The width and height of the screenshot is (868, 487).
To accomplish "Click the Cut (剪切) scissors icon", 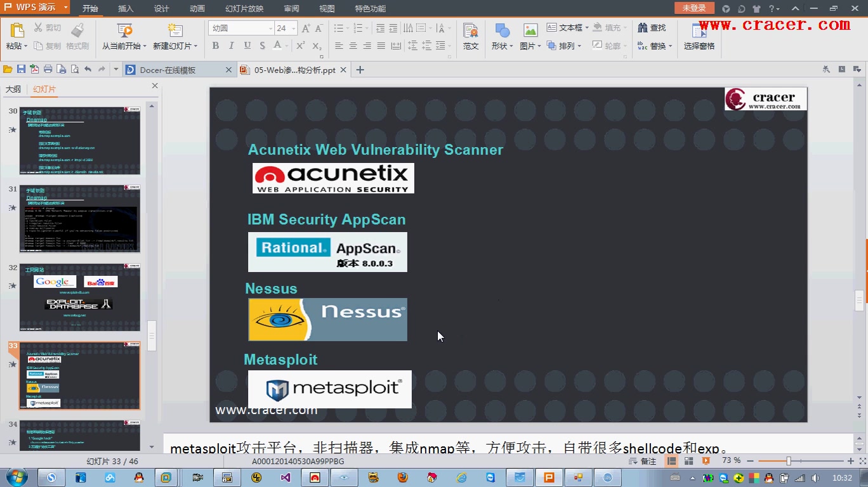I will click(38, 28).
